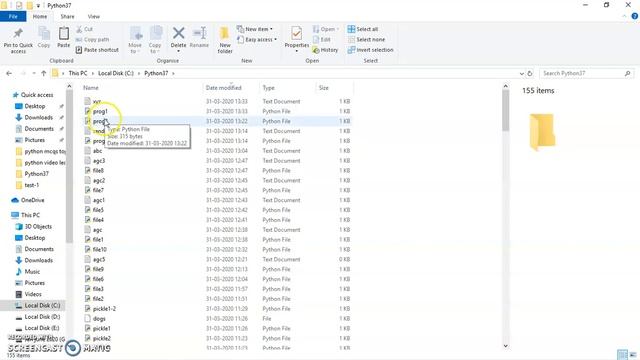Click Copy path in ribbon

[x=93, y=40]
